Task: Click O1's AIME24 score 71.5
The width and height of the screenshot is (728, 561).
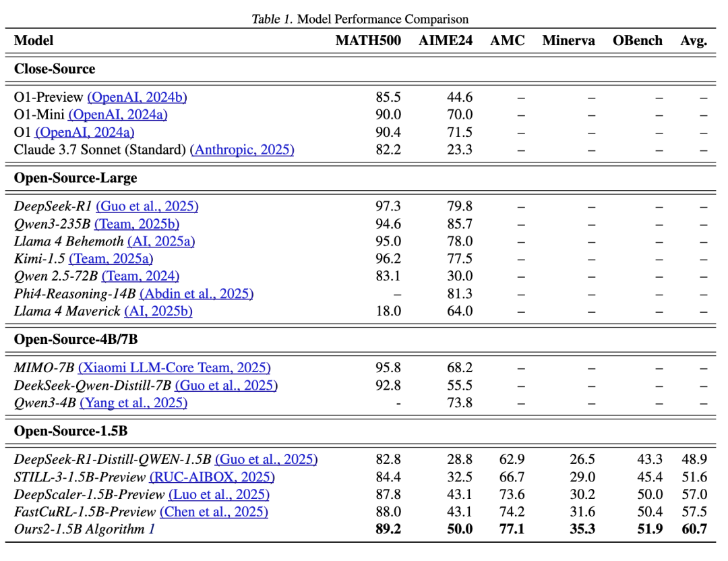Action: pyautogui.click(x=460, y=132)
